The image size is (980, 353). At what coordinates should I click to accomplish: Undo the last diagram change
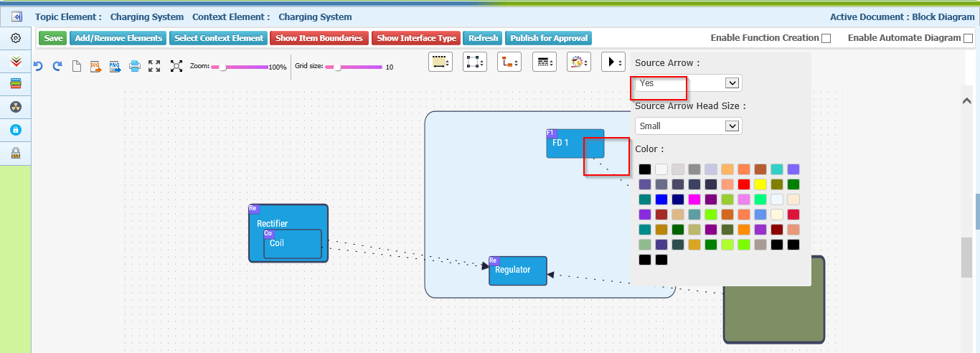[x=38, y=66]
